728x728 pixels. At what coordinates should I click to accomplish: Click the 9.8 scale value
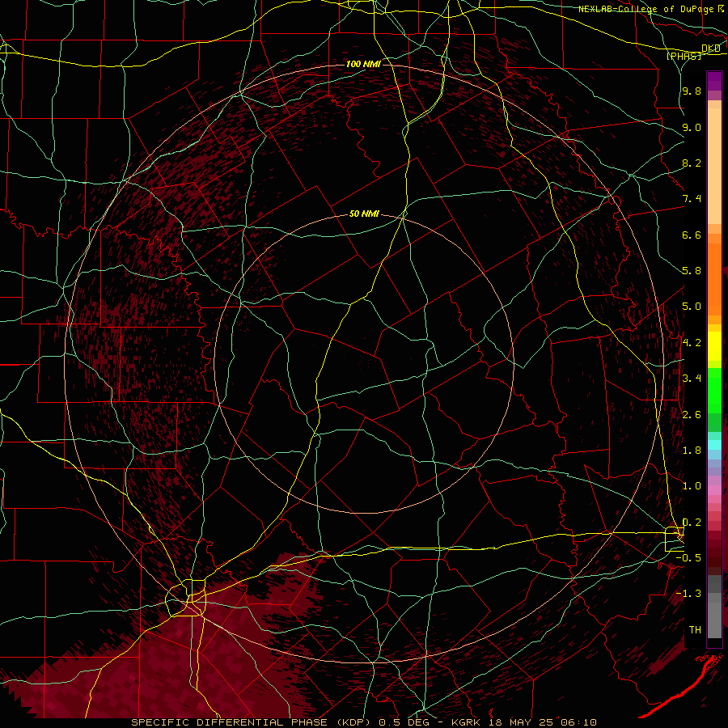692,91
